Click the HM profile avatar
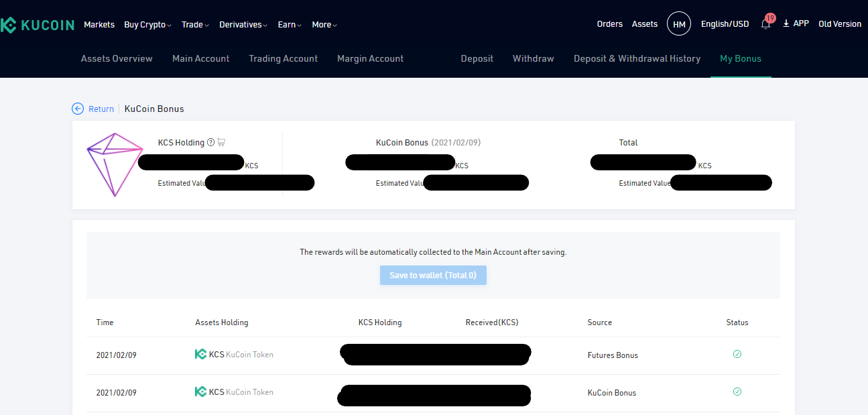Screen dimensions: 868x415 [x=679, y=24]
